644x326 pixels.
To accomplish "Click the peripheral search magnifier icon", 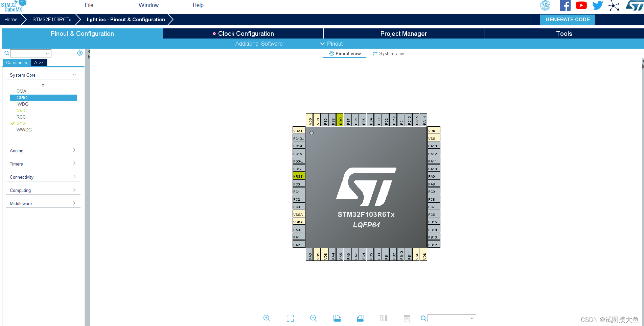I will click(x=6, y=53).
